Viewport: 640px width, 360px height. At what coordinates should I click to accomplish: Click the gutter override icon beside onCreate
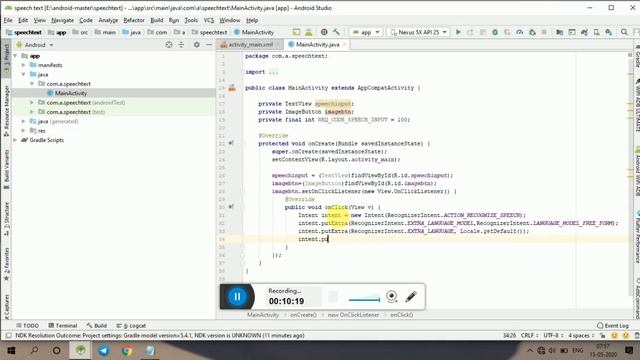[231, 143]
